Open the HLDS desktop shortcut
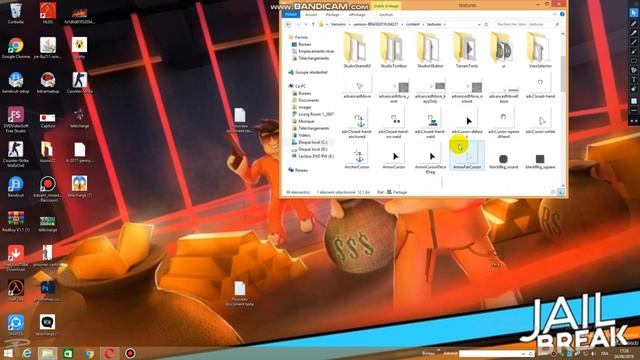 (48, 13)
